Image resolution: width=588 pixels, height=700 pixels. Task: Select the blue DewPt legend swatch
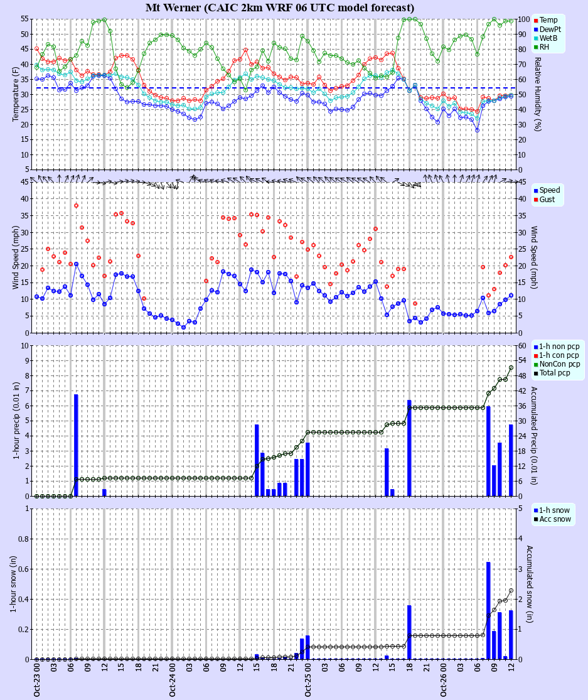tap(536, 30)
